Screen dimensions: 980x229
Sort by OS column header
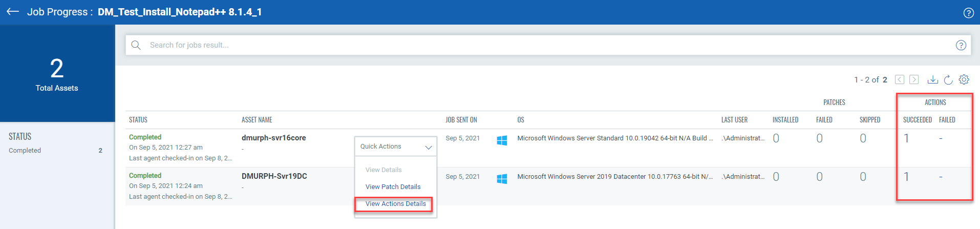521,120
